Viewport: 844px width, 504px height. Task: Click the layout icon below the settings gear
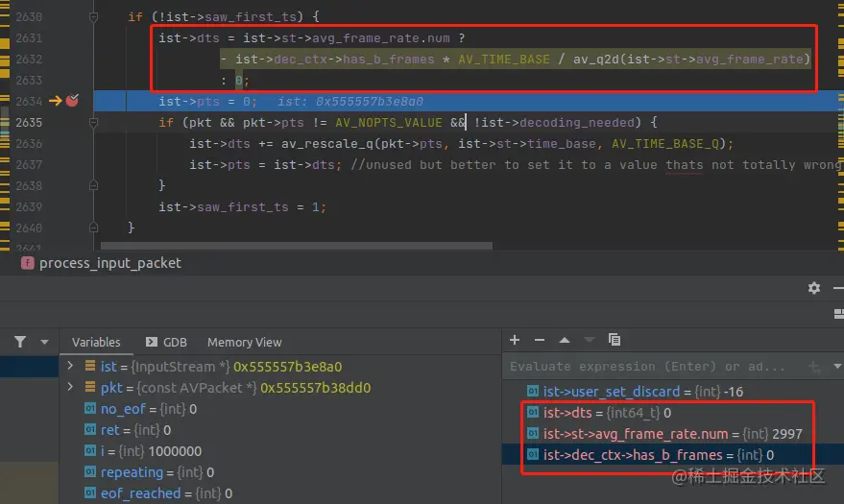[x=838, y=314]
